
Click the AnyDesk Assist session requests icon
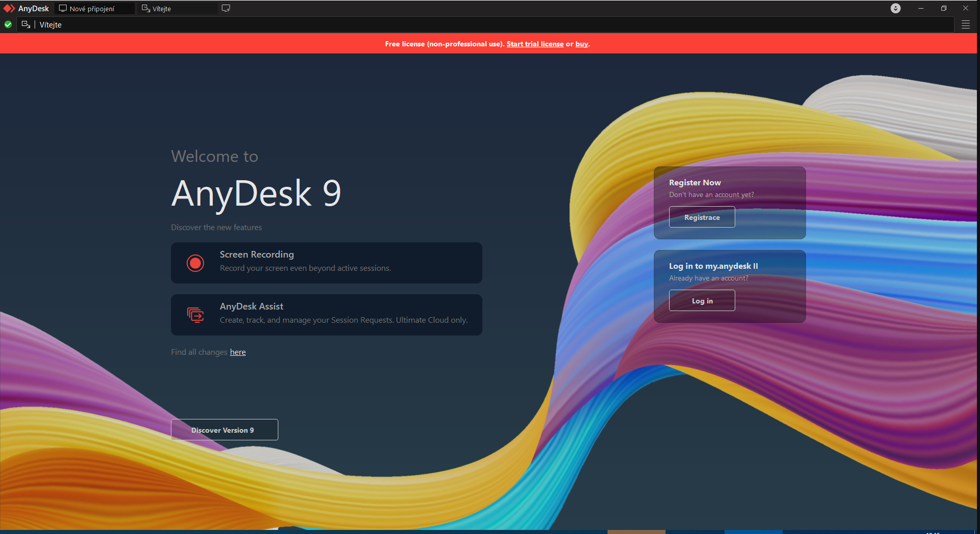coord(195,315)
